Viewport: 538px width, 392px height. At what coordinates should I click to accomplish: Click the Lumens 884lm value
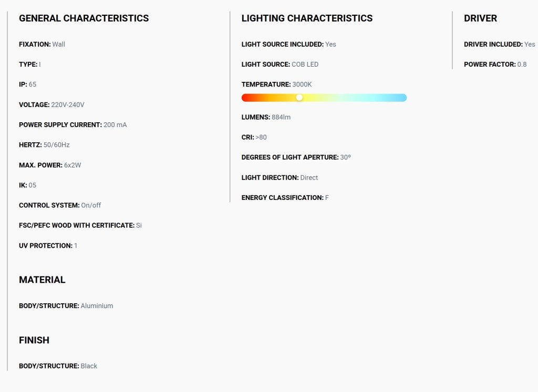click(x=281, y=117)
